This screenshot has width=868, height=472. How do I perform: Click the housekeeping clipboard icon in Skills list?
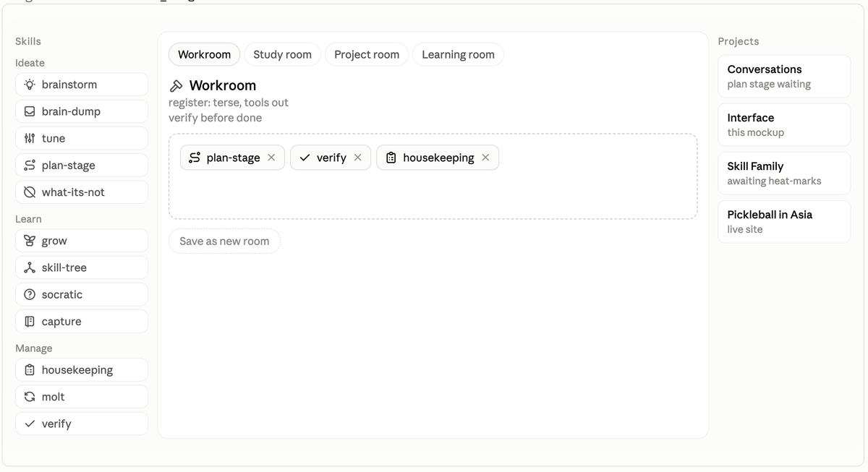click(30, 370)
